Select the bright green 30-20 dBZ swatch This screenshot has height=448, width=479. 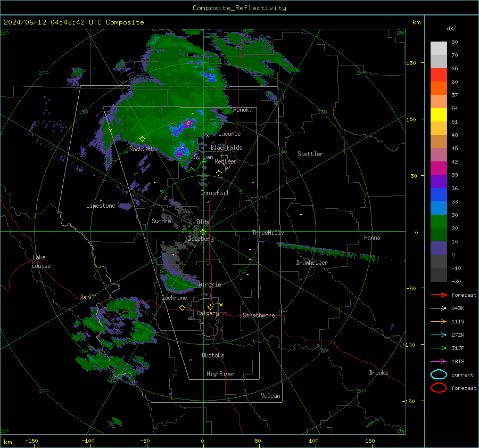tap(439, 222)
